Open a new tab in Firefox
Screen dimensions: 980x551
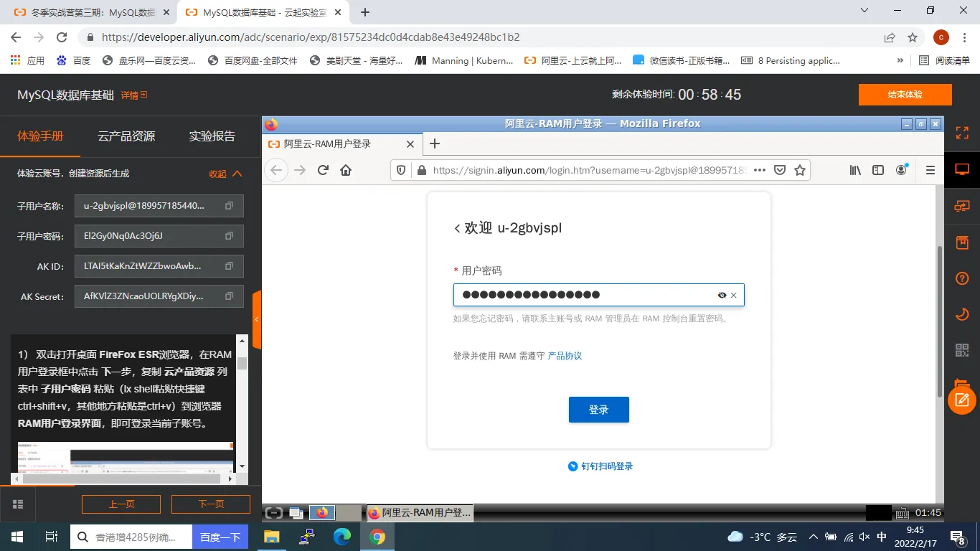click(434, 143)
